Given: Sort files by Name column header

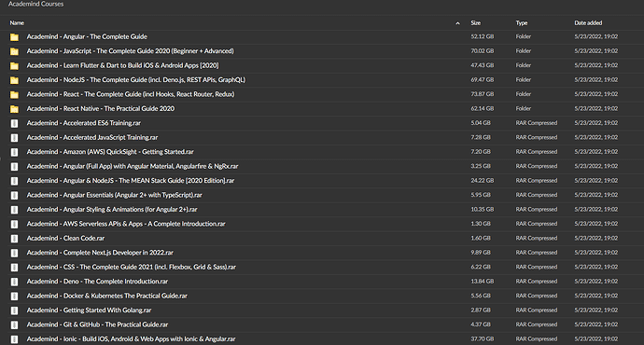Looking at the screenshot, I should coord(17,23).
